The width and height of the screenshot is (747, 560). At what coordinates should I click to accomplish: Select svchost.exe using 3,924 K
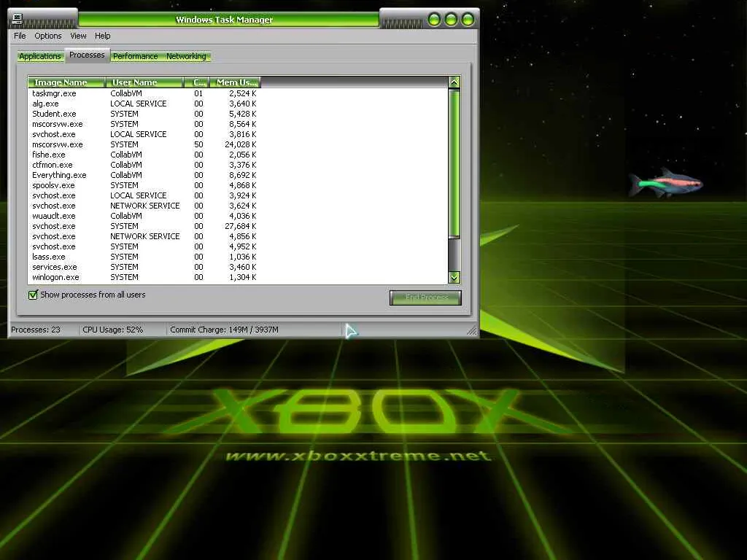tap(144, 195)
